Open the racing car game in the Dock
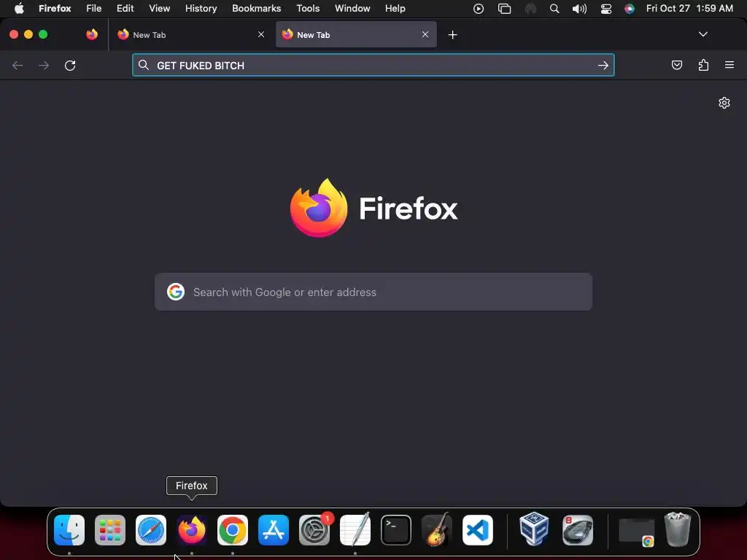 (x=578, y=530)
